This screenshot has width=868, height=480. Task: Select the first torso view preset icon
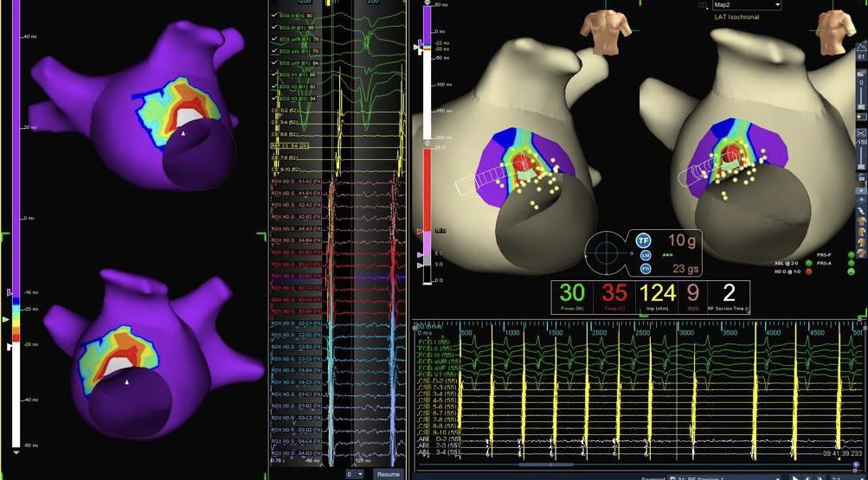[x=861, y=221]
